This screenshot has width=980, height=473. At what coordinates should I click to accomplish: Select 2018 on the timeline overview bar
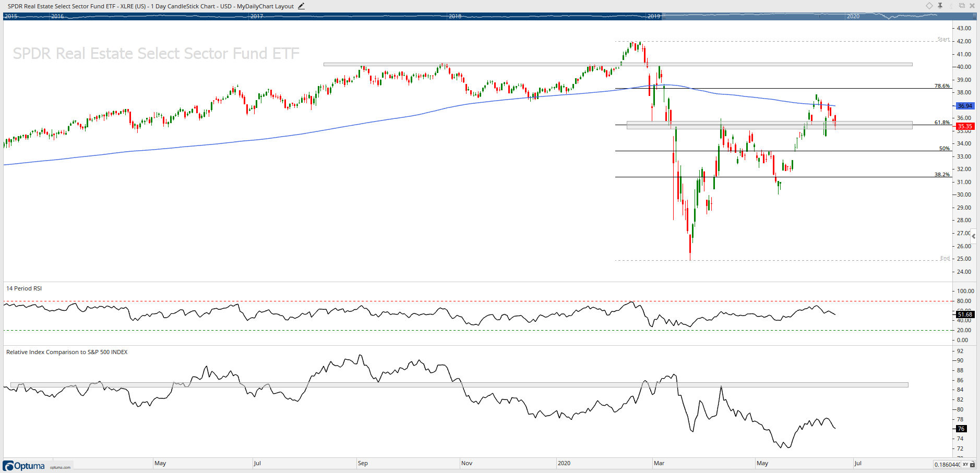pos(455,16)
